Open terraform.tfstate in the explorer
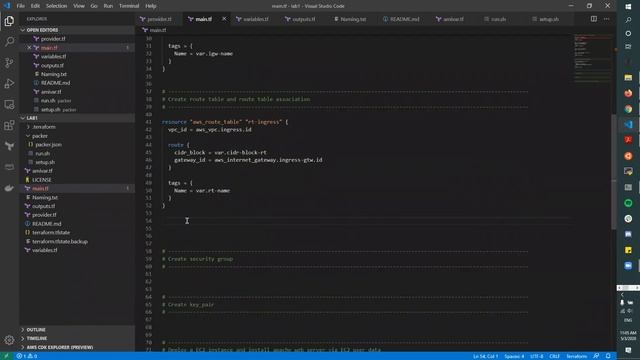This screenshot has width=640, height=360. (x=51, y=233)
